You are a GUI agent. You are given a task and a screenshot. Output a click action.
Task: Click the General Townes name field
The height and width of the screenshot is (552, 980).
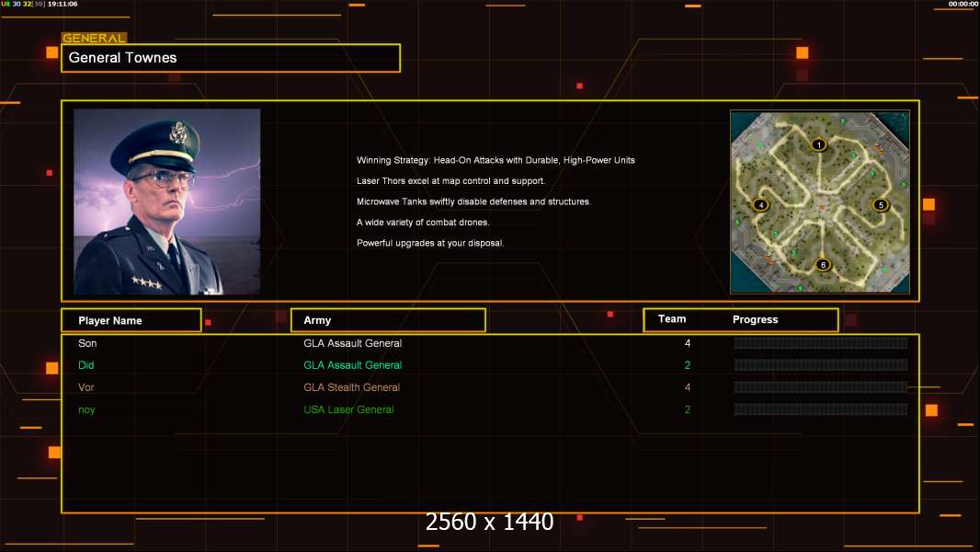coord(231,58)
